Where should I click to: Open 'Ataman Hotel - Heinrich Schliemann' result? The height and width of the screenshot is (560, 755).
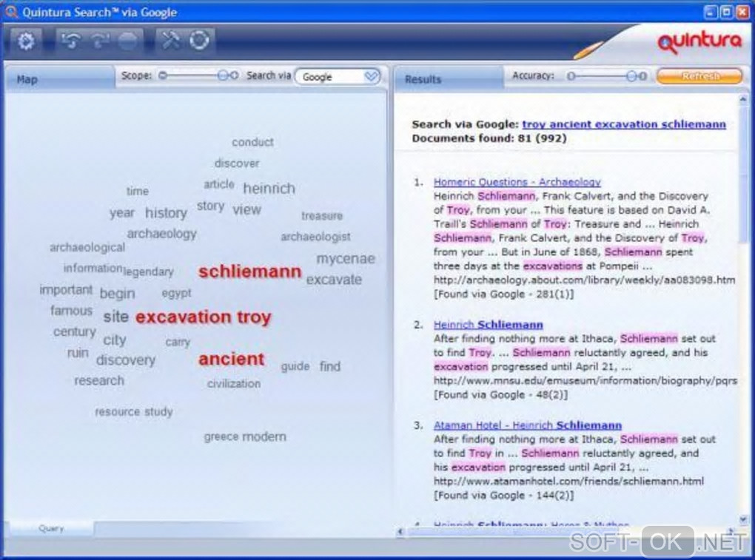tap(528, 425)
